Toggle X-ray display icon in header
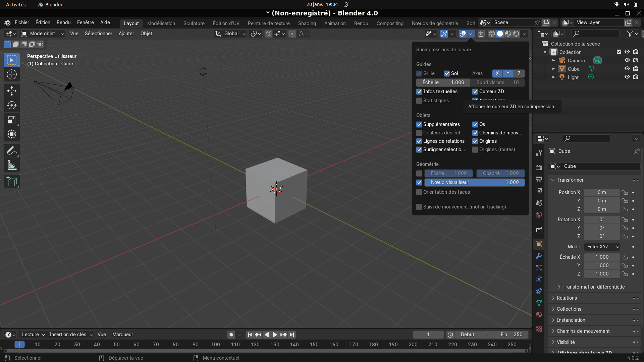 [481, 34]
